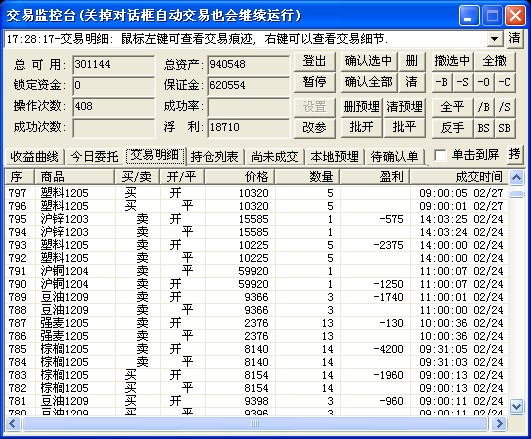Screen dimensions: 531x439
Task: Click the 批开 button
Action: pyautogui.click(x=361, y=128)
